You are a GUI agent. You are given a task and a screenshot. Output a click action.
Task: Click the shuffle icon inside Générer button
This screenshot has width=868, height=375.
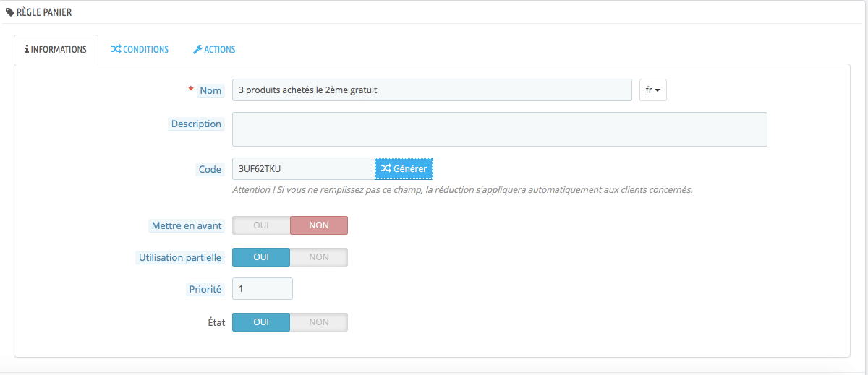point(386,168)
